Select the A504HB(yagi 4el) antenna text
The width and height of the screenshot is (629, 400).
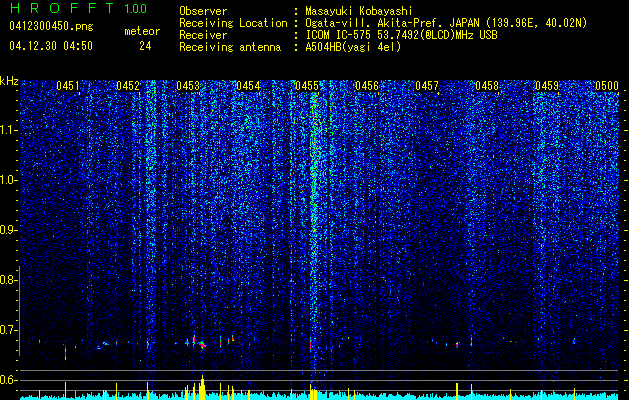click(x=353, y=47)
